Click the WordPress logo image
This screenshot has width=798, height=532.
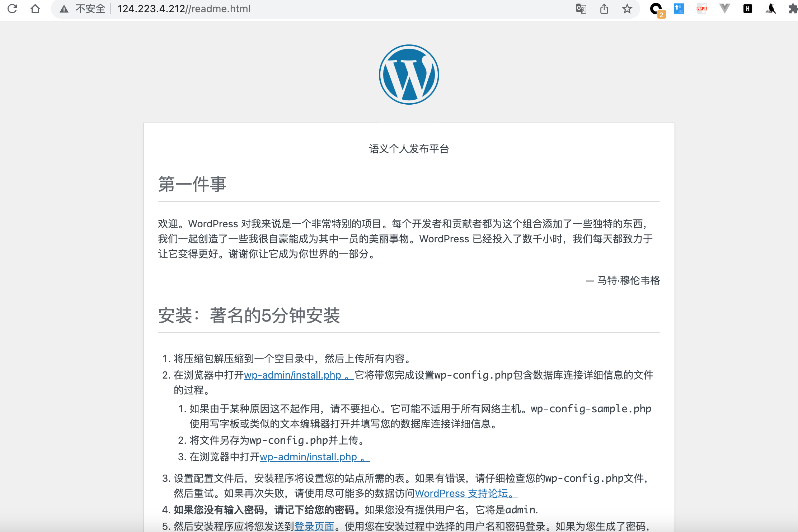coord(409,75)
